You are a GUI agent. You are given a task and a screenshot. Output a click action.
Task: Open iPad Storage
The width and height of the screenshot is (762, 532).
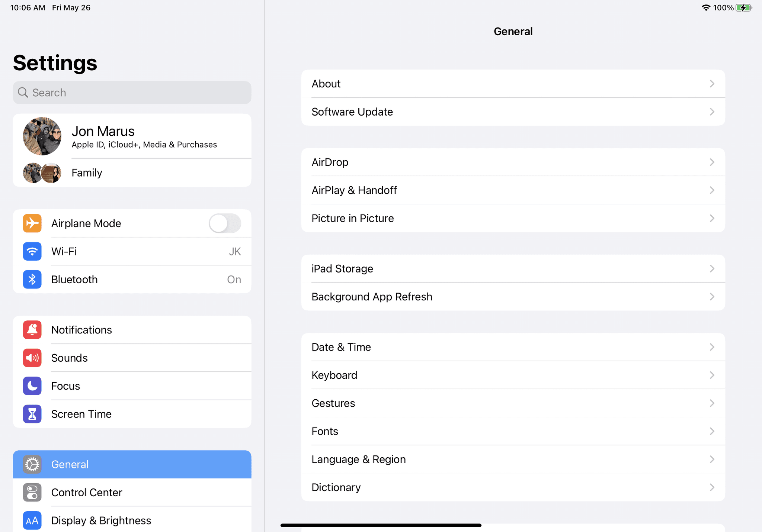click(x=513, y=268)
